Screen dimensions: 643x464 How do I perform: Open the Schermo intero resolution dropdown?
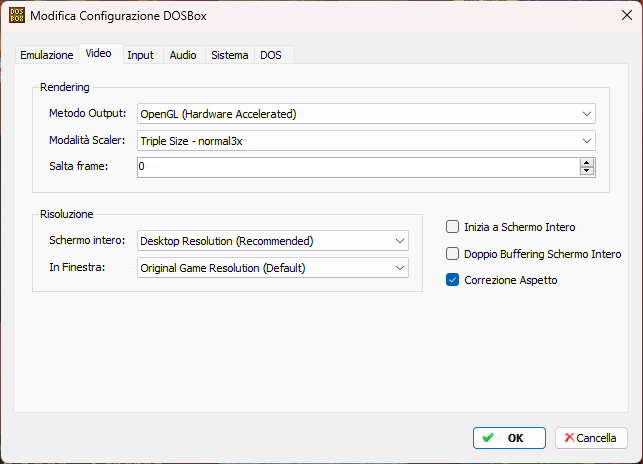click(x=273, y=241)
